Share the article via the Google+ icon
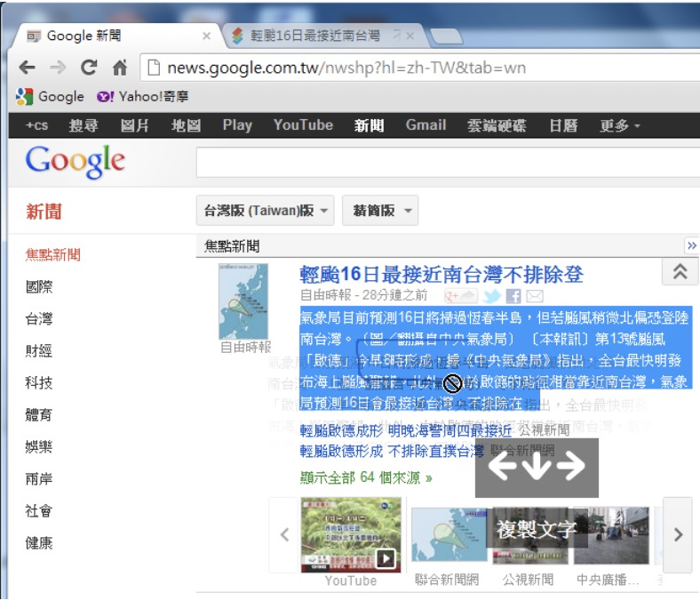 pyautogui.click(x=460, y=296)
